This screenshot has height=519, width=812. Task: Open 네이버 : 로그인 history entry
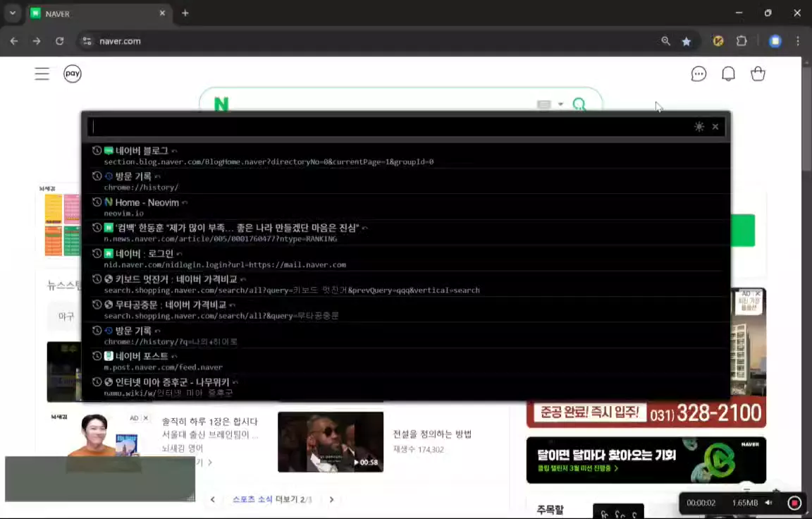tap(406, 259)
